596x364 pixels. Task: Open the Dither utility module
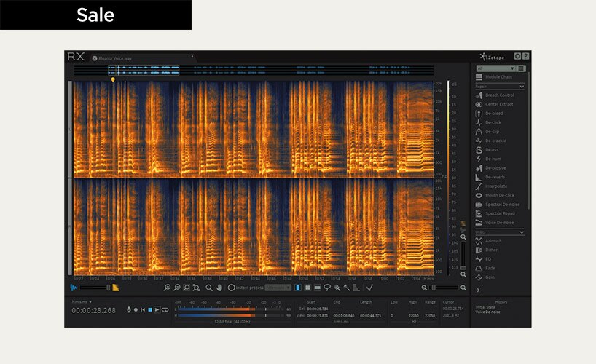click(x=487, y=250)
